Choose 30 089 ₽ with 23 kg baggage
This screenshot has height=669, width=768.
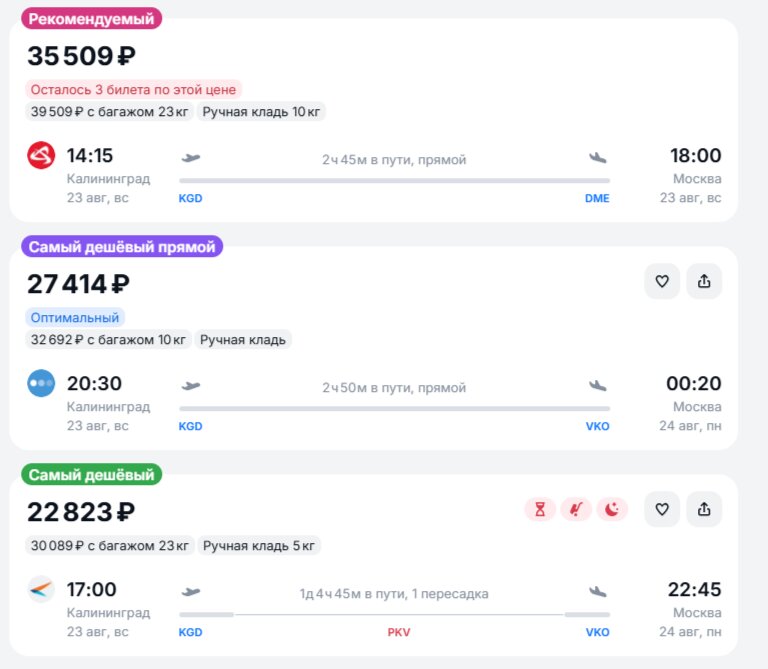point(110,546)
